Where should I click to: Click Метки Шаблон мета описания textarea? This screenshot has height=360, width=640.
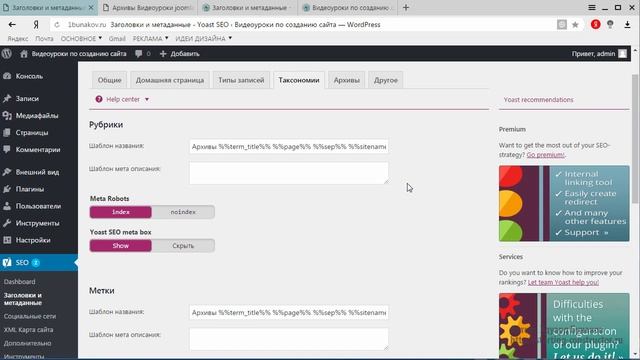tap(289, 339)
